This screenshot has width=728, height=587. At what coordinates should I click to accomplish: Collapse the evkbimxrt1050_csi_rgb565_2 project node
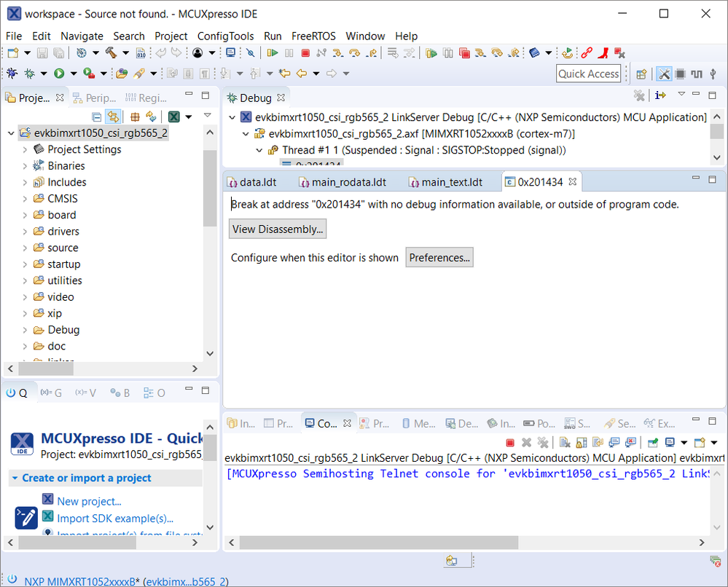pos(11,133)
